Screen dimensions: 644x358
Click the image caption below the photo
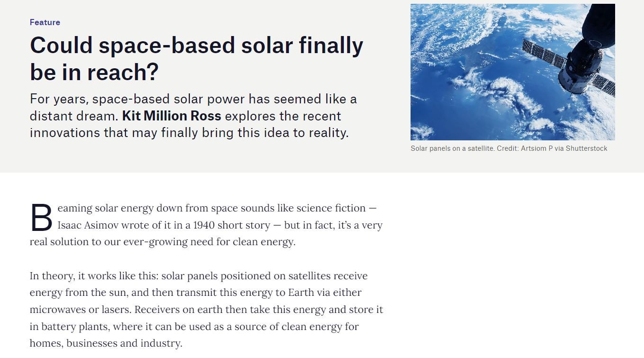[x=509, y=148]
